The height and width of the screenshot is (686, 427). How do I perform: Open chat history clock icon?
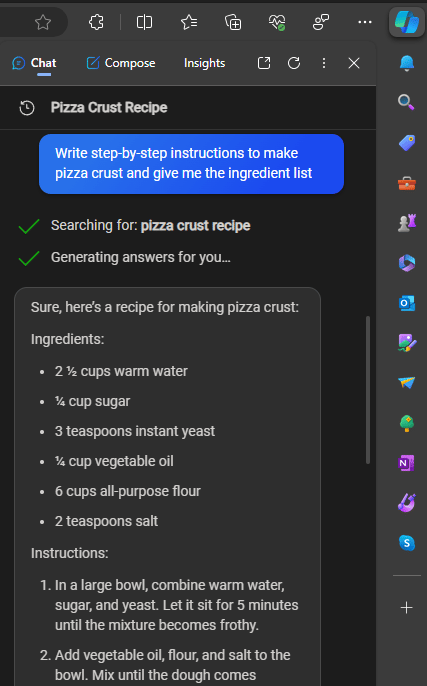point(27,108)
